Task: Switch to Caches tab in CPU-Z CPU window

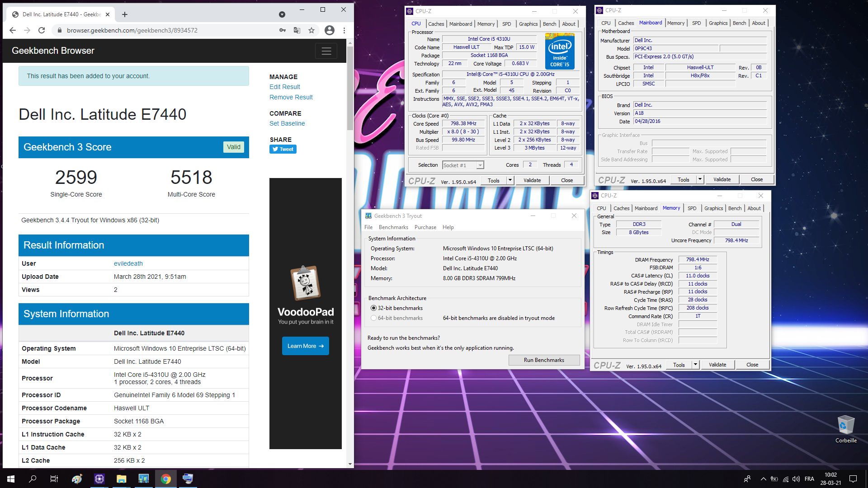Action: tap(436, 24)
